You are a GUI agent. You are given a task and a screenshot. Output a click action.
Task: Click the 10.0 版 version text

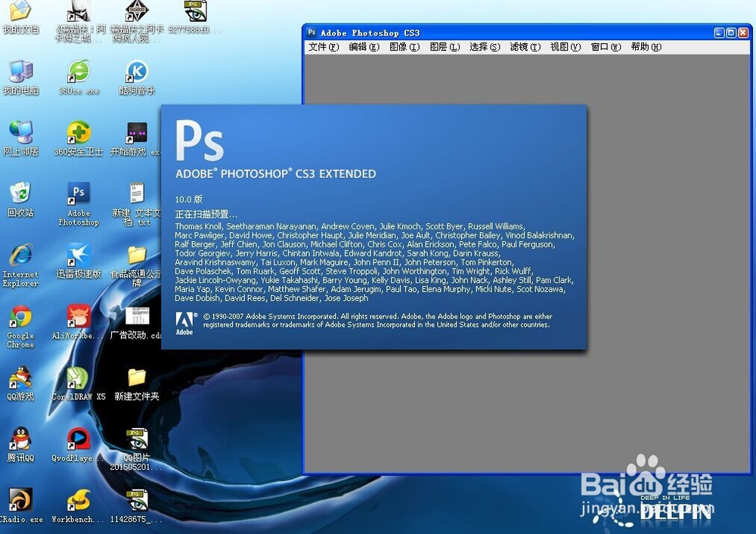(188, 199)
